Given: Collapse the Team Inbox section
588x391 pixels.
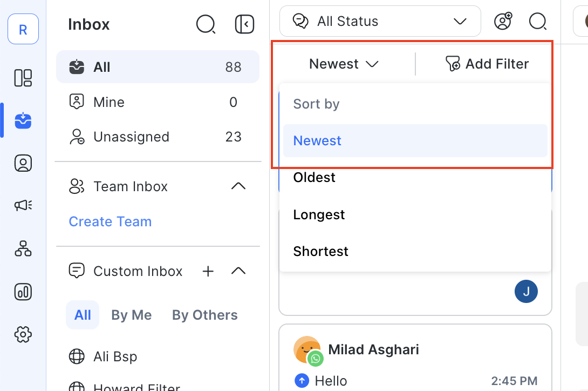Looking at the screenshot, I should coord(238,186).
